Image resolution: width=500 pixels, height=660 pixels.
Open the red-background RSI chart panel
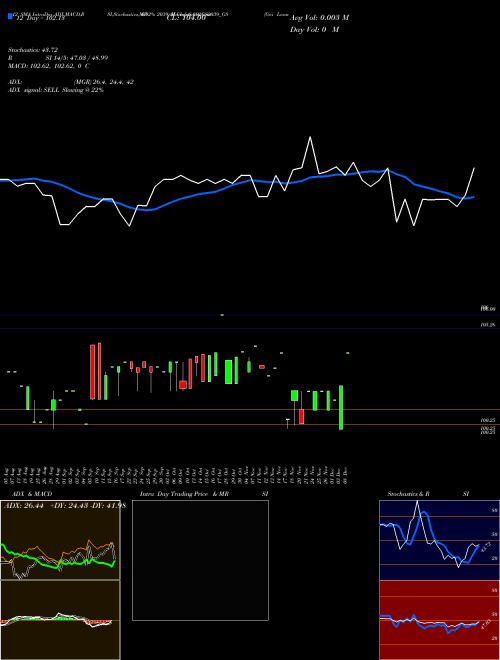pos(439,620)
